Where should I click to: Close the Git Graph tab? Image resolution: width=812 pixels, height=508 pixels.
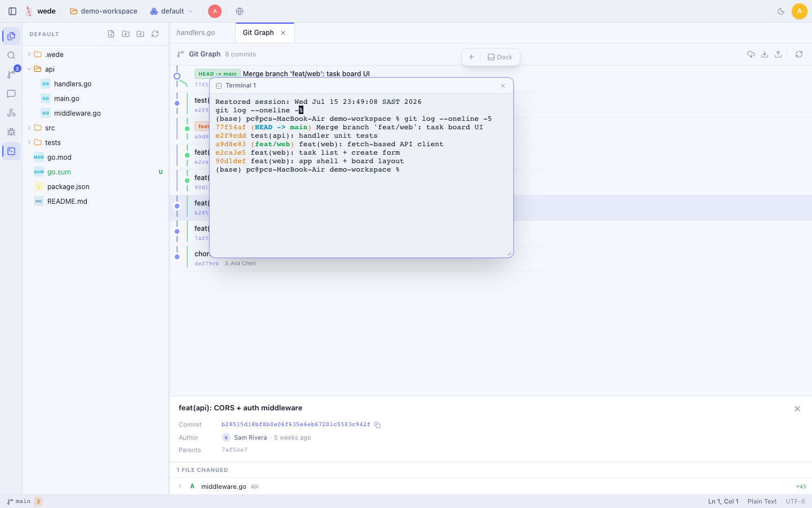tap(283, 33)
